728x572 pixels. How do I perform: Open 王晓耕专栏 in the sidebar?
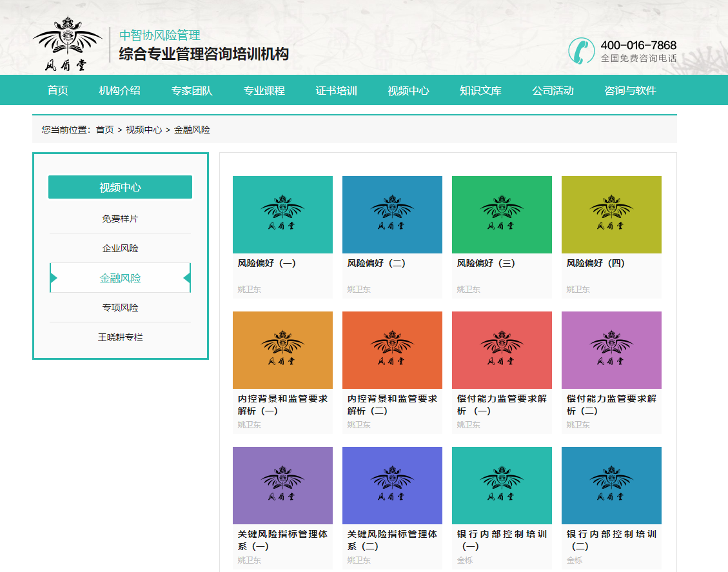point(120,337)
